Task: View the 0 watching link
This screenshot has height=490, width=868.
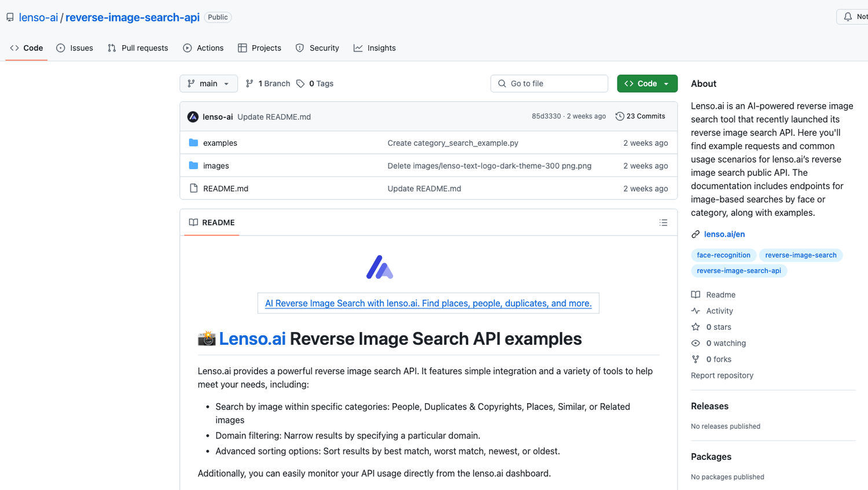Action: pyautogui.click(x=726, y=344)
